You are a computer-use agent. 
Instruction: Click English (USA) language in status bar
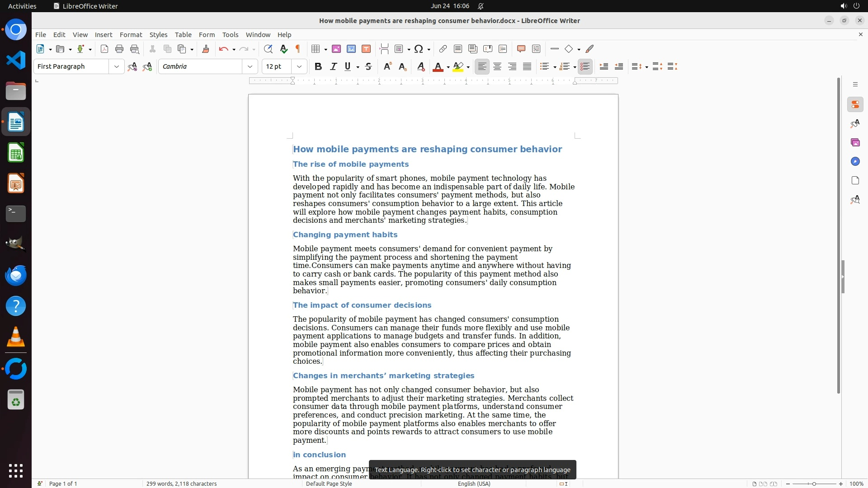click(474, 483)
